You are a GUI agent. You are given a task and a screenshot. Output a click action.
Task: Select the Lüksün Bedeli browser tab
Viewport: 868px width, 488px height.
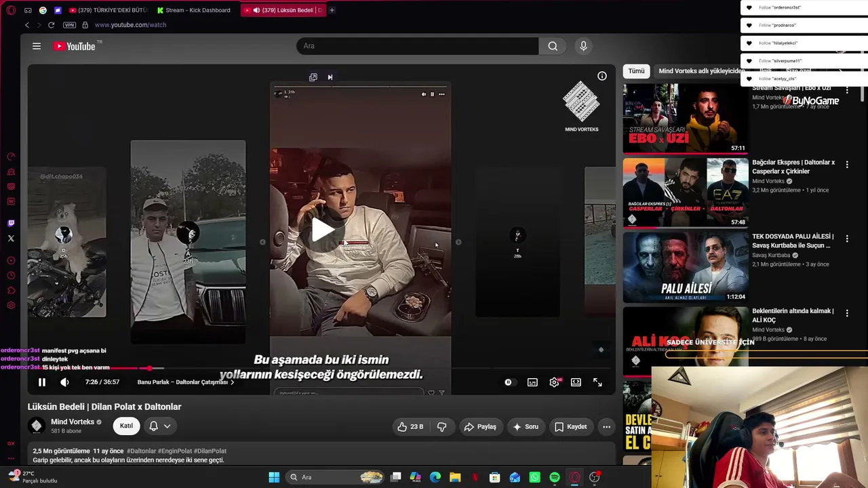(x=283, y=10)
